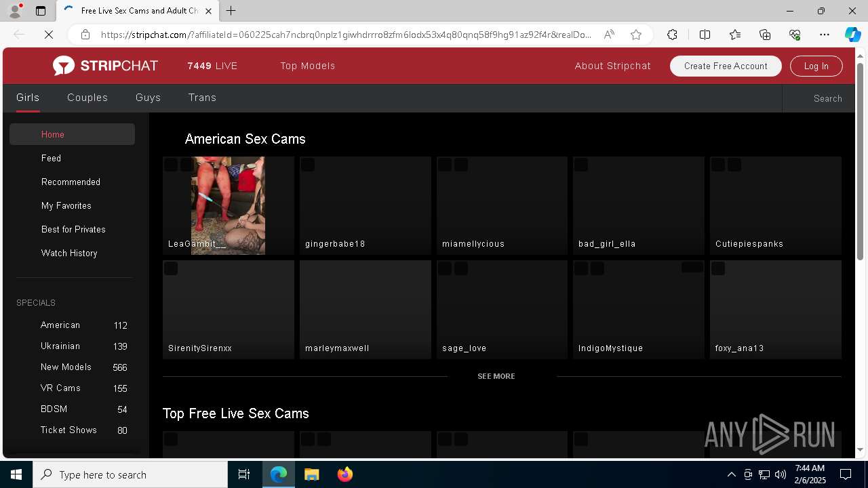Viewport: 868px width, 488px height.
Task: Open the Copilot sidebar icon
Action: (x=852, y=35)
